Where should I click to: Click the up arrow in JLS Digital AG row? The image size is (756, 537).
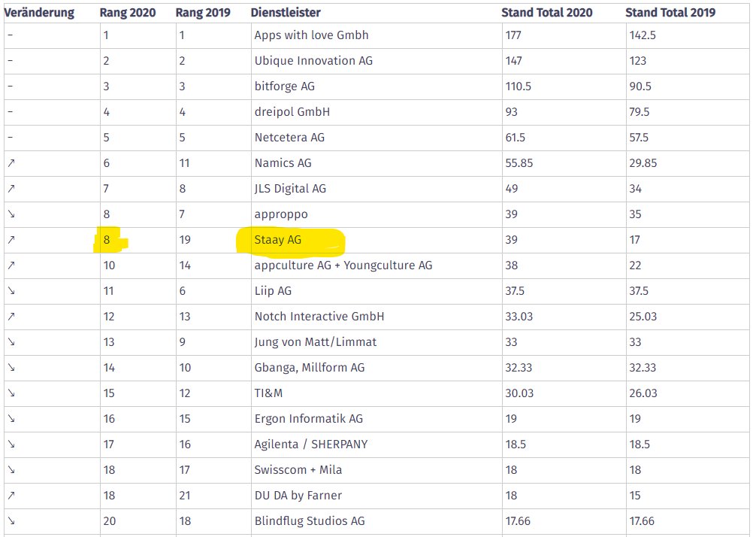[11, 189]
